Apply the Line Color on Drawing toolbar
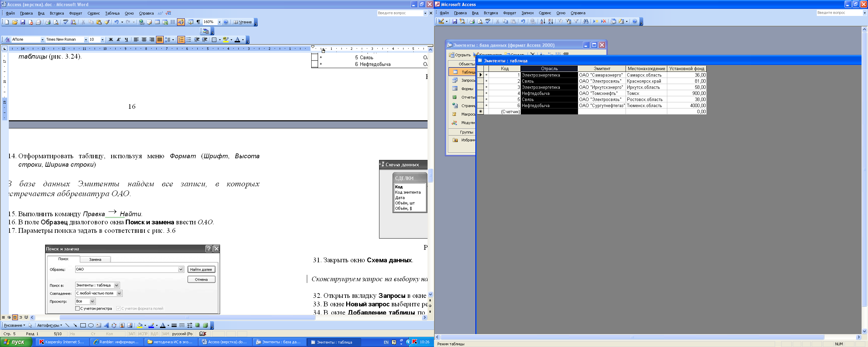This screenshot has height=347, width=868. [x=151, y=325]
